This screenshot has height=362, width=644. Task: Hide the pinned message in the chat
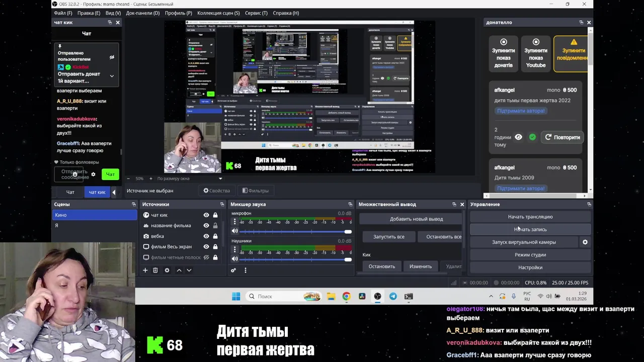(x=112, y=57)
